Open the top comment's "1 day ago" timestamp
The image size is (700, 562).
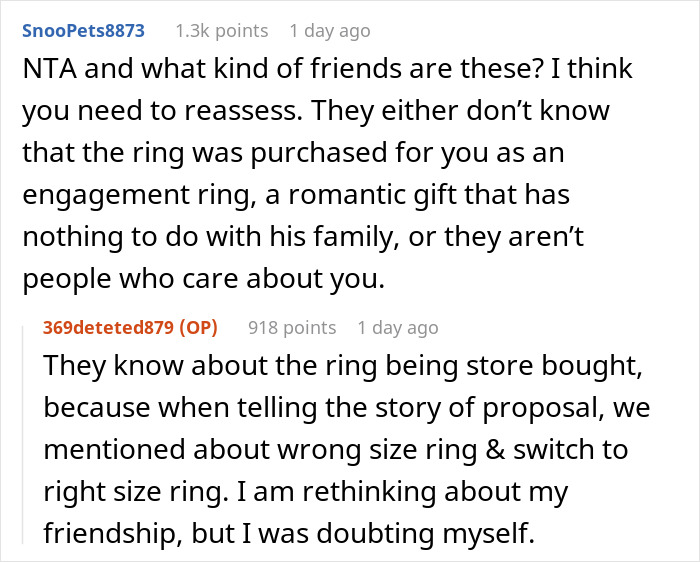coord(329,30)
